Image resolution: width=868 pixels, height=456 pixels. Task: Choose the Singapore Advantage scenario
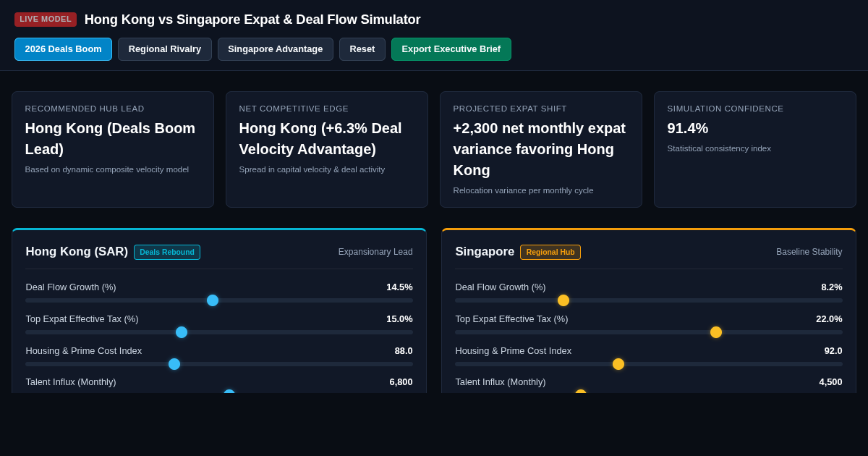tap(276, 49)
